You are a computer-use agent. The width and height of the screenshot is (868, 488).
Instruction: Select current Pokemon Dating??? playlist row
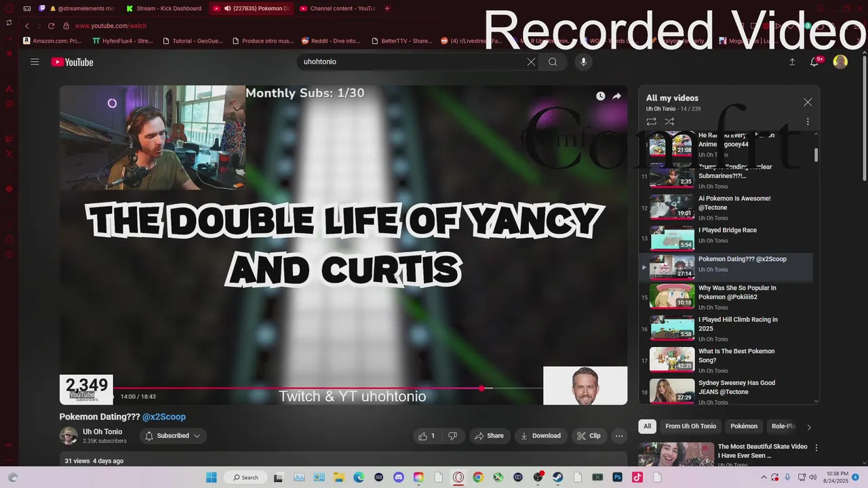(x=727, y=267)
